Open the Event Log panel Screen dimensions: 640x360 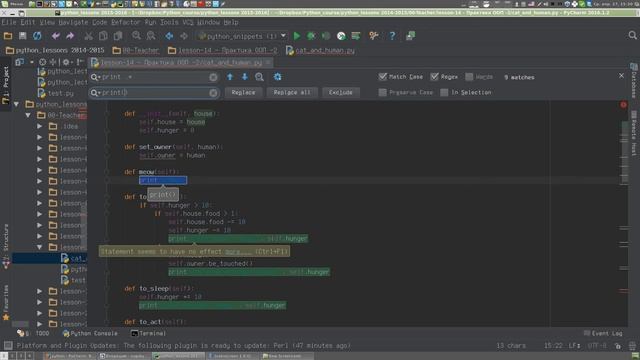[x=603, y=333]
